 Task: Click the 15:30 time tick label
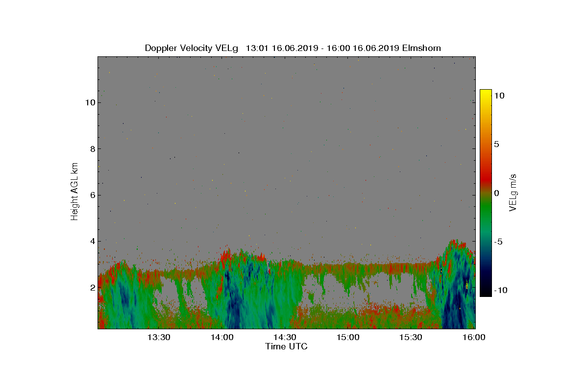[x=411, y=337]
